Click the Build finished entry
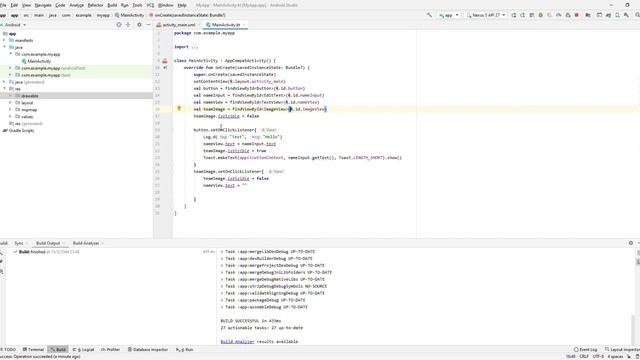Image resolution: width=640 pixels, height=360 pixels. tap(47, 252)
